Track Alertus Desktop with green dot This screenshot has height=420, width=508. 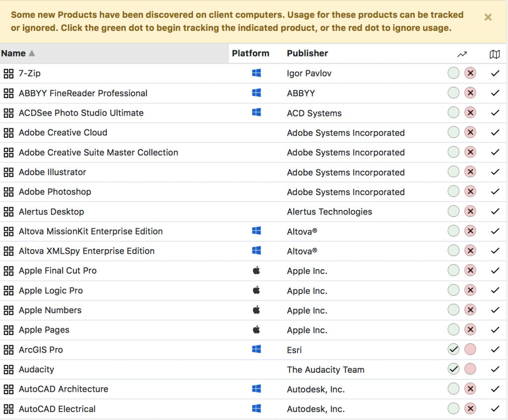(x=453, y=211)
